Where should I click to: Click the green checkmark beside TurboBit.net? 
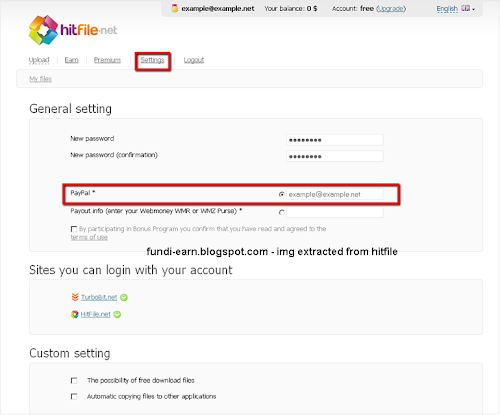(124, 297)
